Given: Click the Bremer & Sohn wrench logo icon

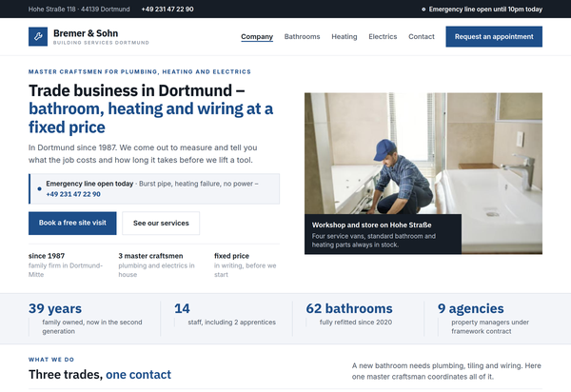Looking at the screenshot, I should click(38, 36).
